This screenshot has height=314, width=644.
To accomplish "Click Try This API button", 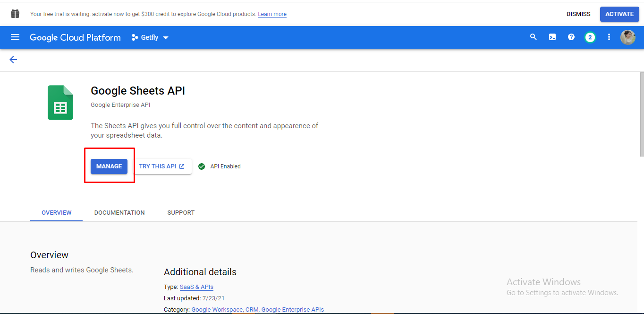I will point(162,166).
